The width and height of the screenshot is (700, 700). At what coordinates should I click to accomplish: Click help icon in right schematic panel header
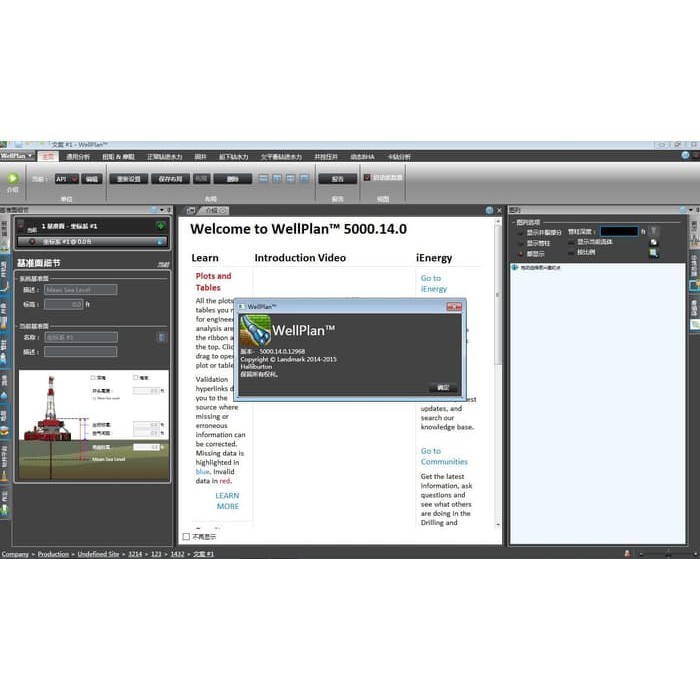click(683, 210)
